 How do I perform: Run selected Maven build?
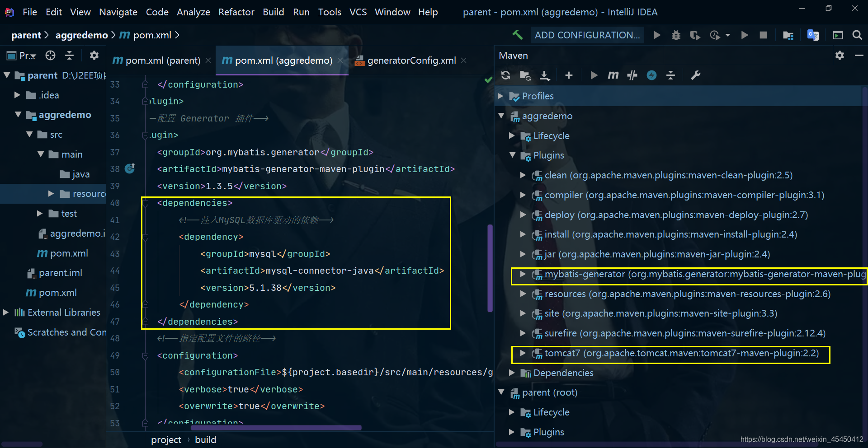click(x=594, y=75)
